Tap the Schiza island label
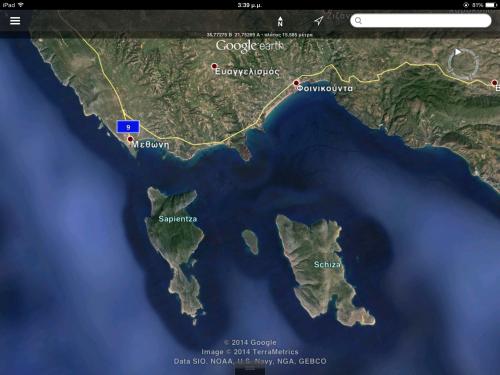500x375 pixels. (327, 265)
